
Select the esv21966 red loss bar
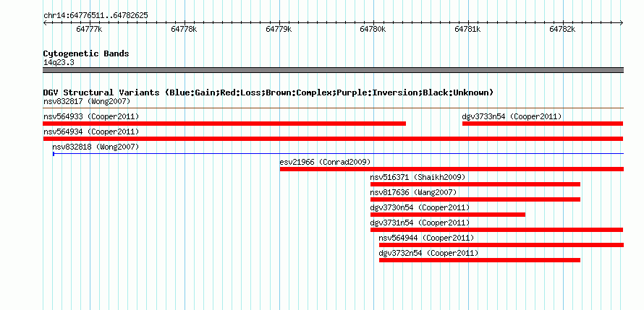coord(452,169)
